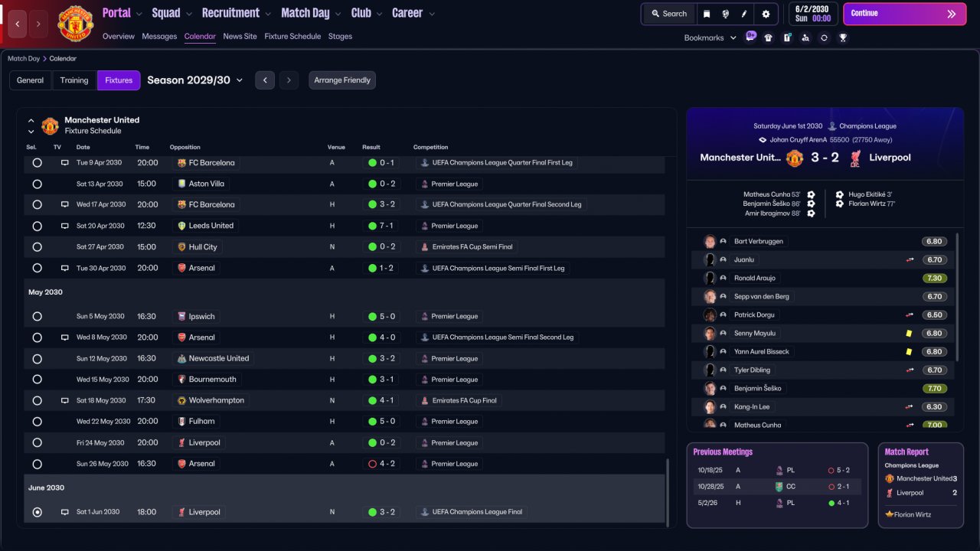980x551 pixels.
Task: Click the 7.30 rating badge for Ronald Araujo
Action: (934, 278)
